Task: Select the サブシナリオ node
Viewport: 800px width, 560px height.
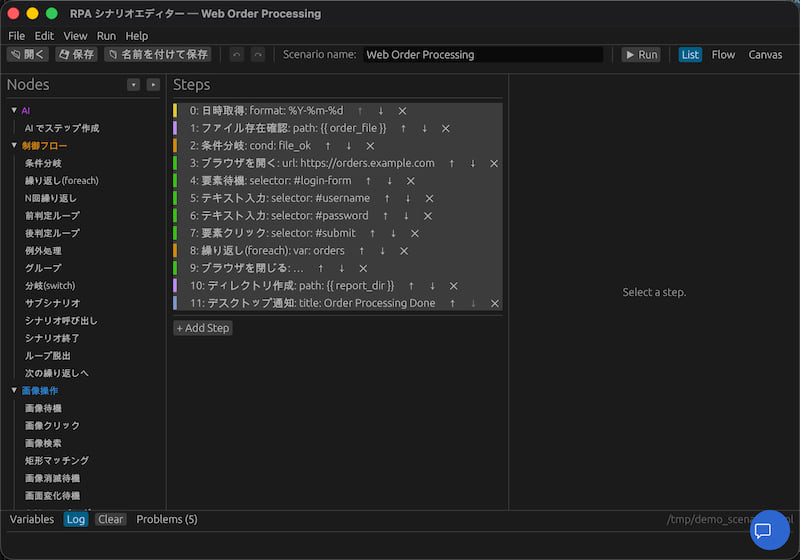Action: point(53,303)
